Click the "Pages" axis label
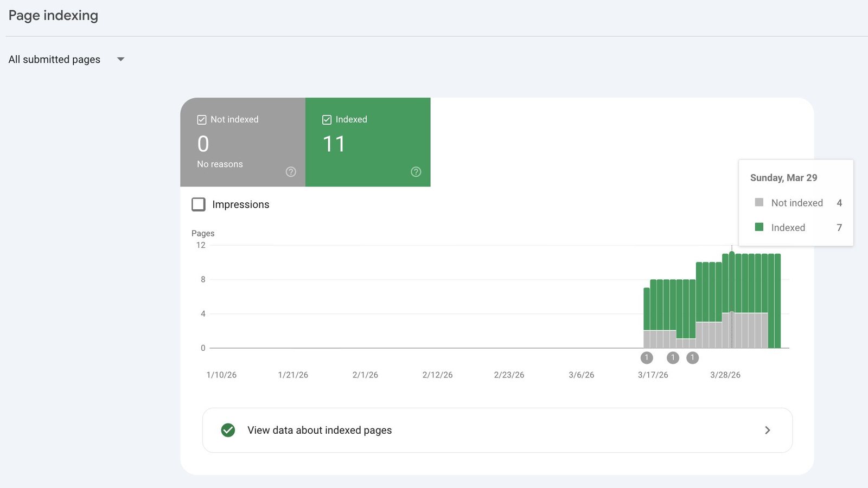Image resolution: width=868 pixels, height=488 pixels. 203,233
